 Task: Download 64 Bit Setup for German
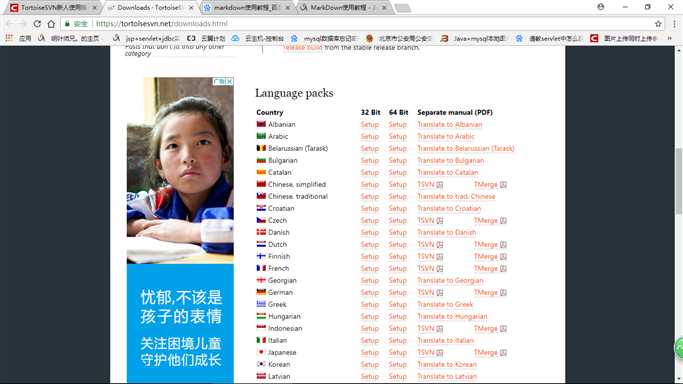click(x=398, y=293)
